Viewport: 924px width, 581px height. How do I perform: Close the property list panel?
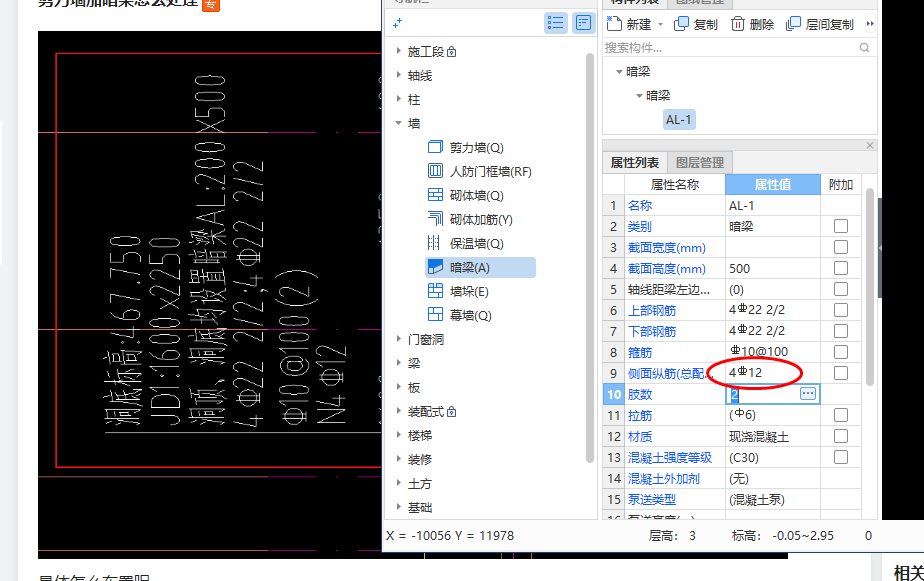[x=870, y=146]
